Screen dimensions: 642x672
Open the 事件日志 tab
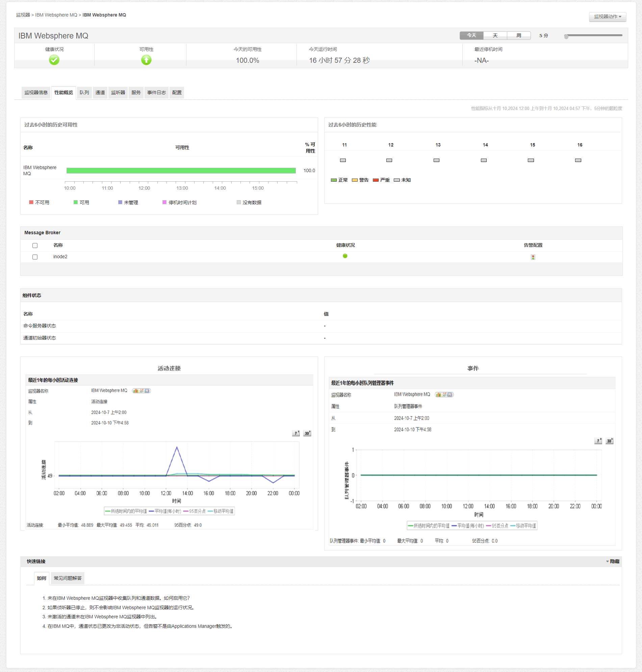[156, 93]
